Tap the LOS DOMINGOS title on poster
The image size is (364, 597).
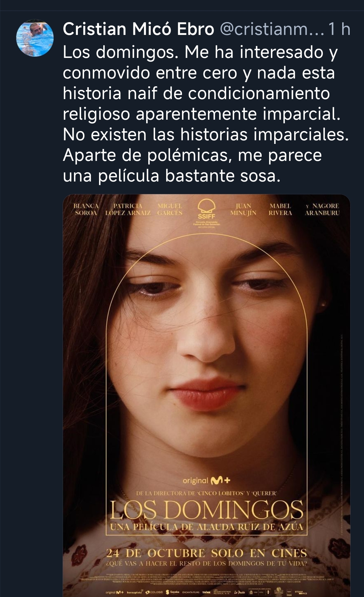point(206,510)
